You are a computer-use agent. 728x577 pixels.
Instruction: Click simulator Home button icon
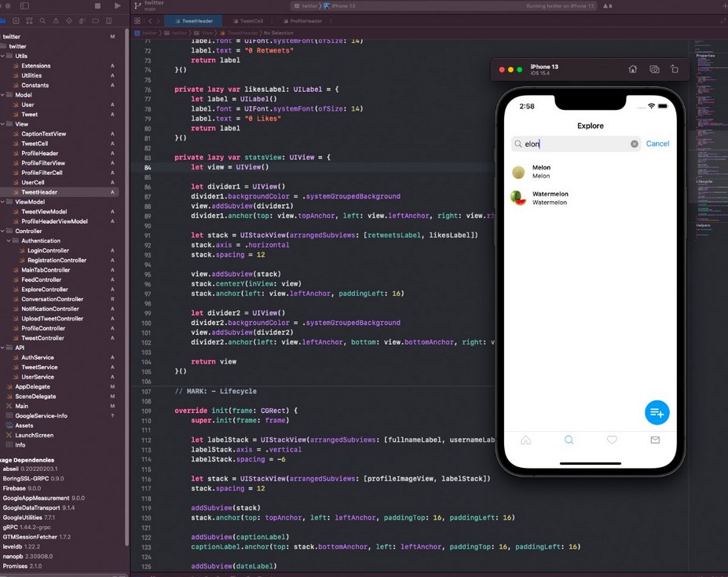pos(632,69)
